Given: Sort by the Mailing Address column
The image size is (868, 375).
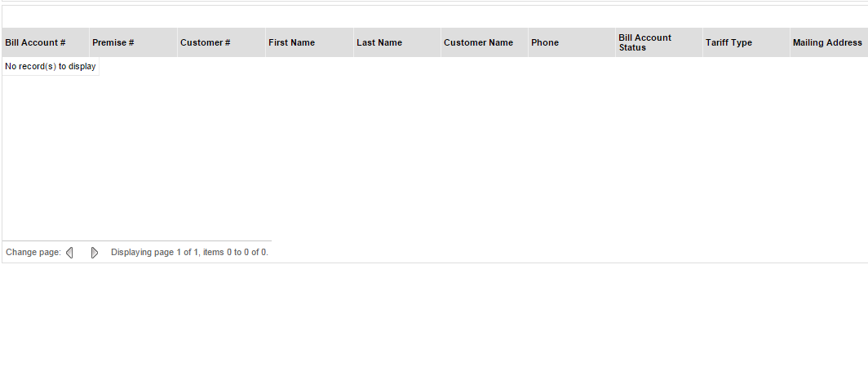Looking at the screenshot, I should point(827,42).
